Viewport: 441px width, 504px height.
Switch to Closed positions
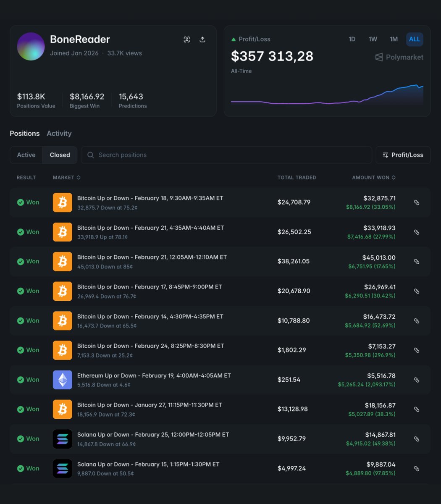tap(60, 155)
